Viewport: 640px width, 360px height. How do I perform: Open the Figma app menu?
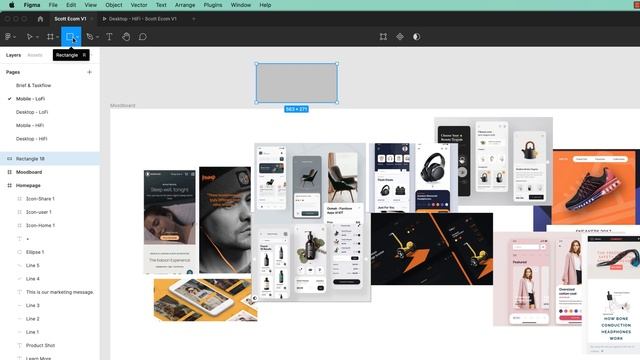(x=32, y=5)
